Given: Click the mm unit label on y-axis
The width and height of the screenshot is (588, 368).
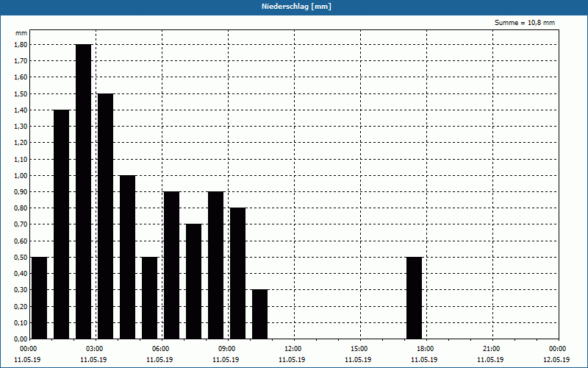Looking at the screenshot, I should point(21,33).
